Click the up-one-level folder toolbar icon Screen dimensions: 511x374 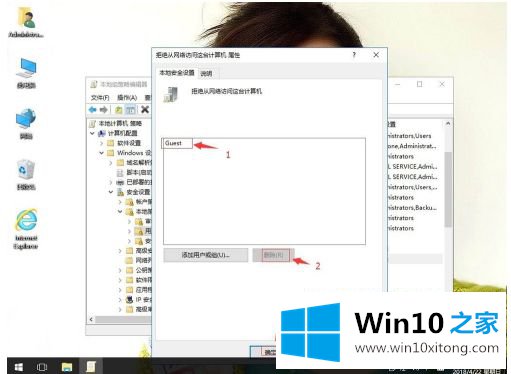pos(118,109)
